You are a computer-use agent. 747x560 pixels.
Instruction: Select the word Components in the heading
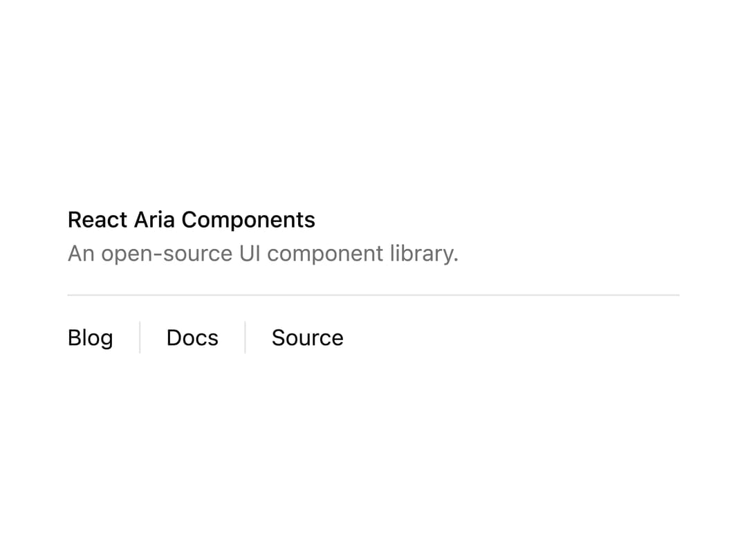pos(248,220)
